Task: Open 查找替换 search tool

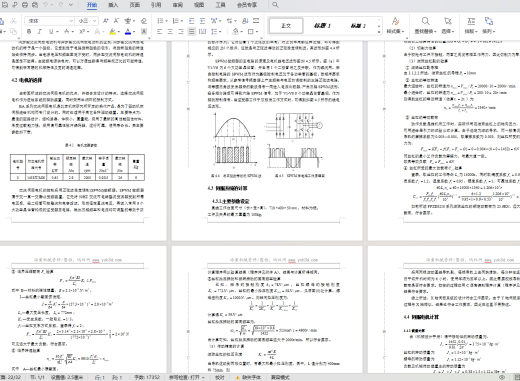Action: click(x=425, y=26)
